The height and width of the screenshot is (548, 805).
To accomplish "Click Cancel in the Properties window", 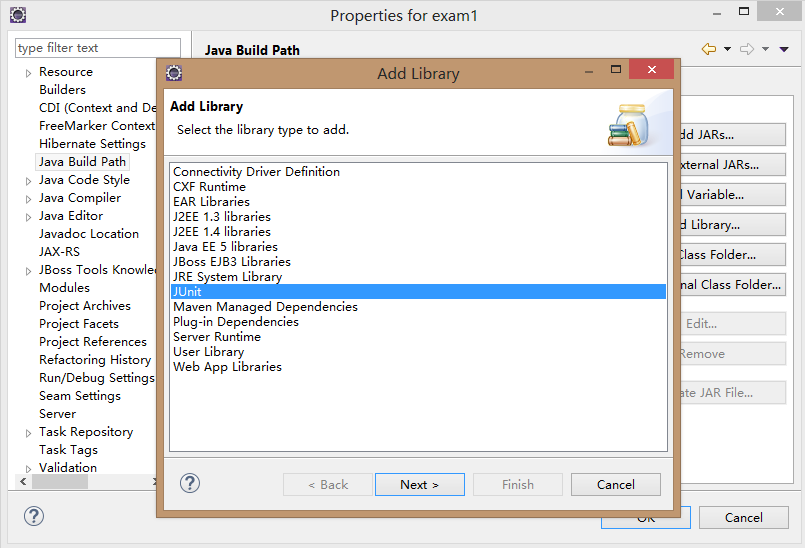I will tap(743, 517).
